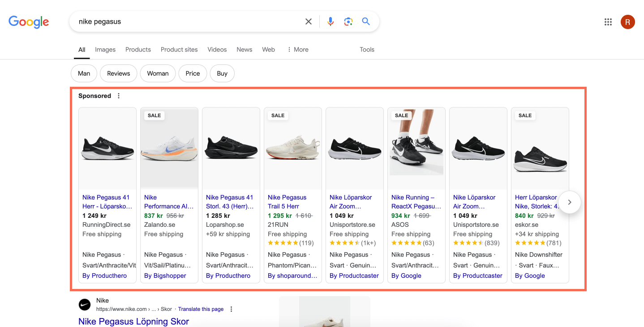Activate voice search with the microphone icon
644x327 pixels.
click(x=330, y=21)
